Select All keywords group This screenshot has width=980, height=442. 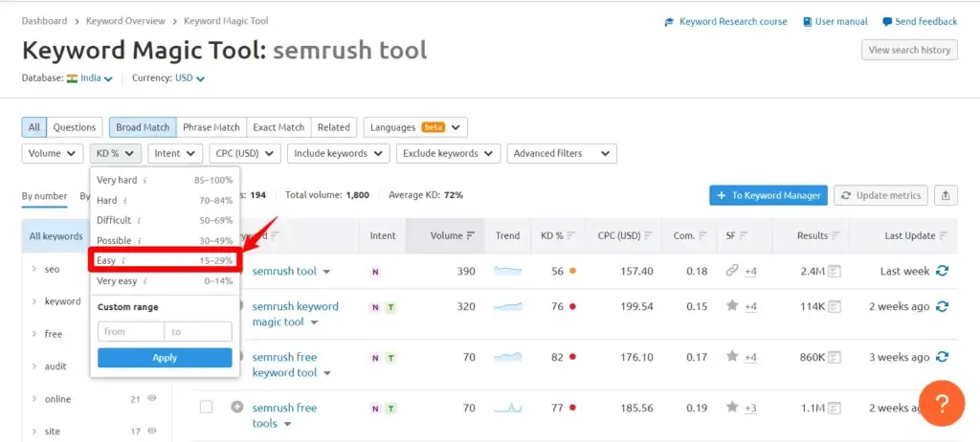(x=56, y=235)
